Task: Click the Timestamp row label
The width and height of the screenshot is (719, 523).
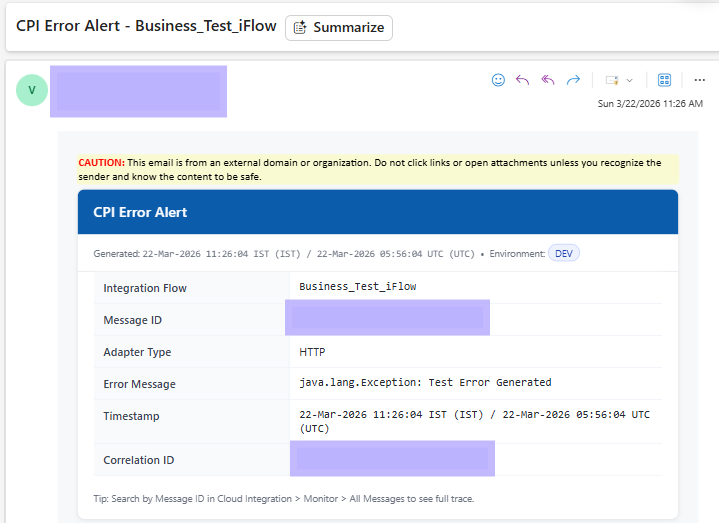Action: 131,416
